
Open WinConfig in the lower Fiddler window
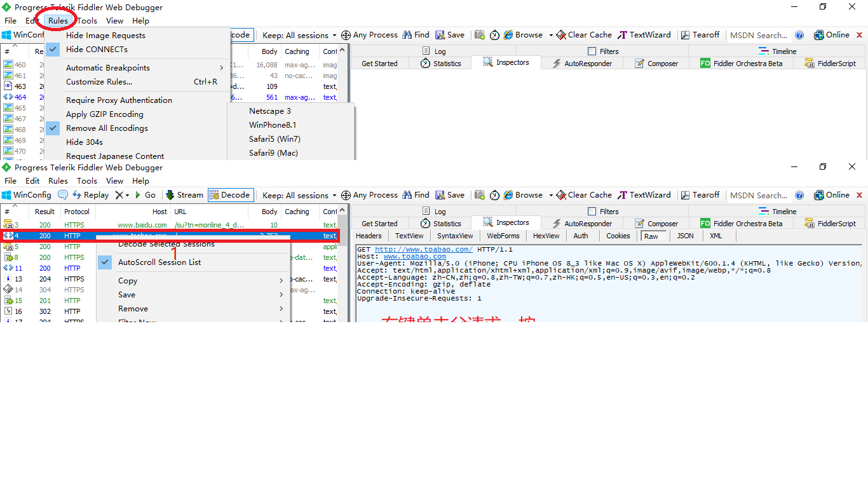[x=27, y=195]
